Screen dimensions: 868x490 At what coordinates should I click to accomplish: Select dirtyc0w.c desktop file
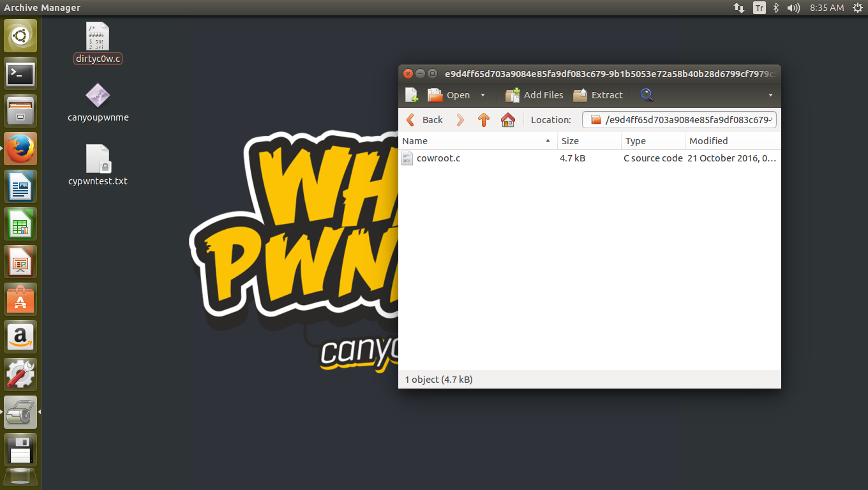click(x=98, y=43)
